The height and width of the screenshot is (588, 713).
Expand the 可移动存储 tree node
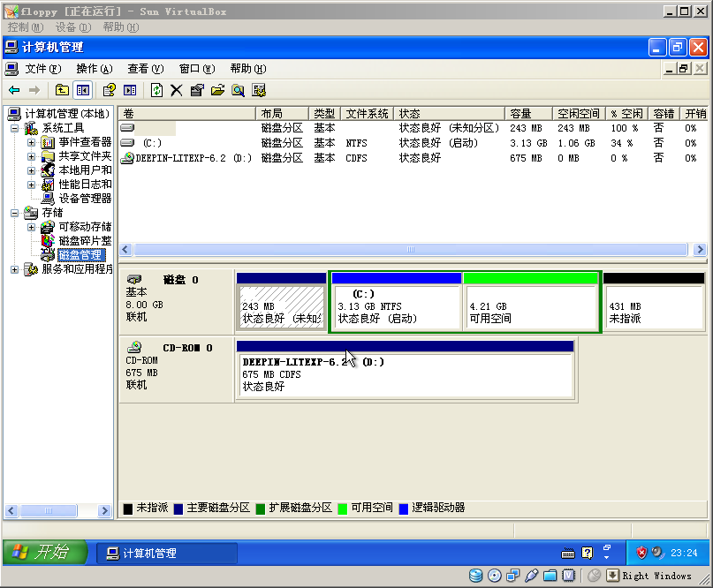pos(31,227)
